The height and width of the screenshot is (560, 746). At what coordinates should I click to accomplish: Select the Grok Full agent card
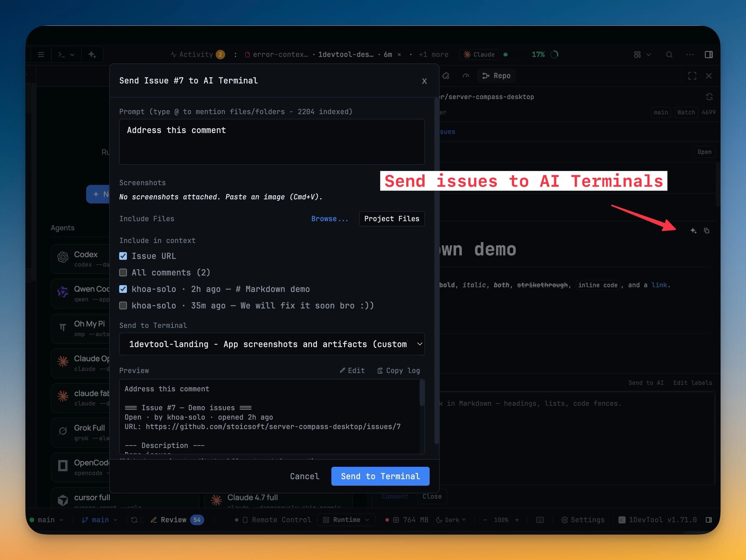point(80,432)
